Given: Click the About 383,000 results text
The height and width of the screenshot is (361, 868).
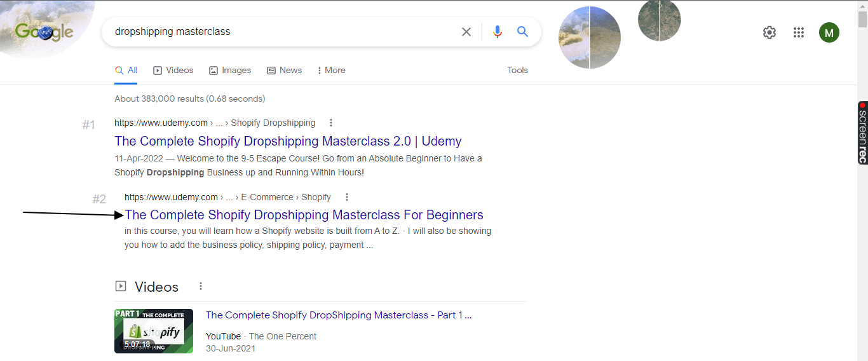Looking at the screenshot, I should coord(190,99).
